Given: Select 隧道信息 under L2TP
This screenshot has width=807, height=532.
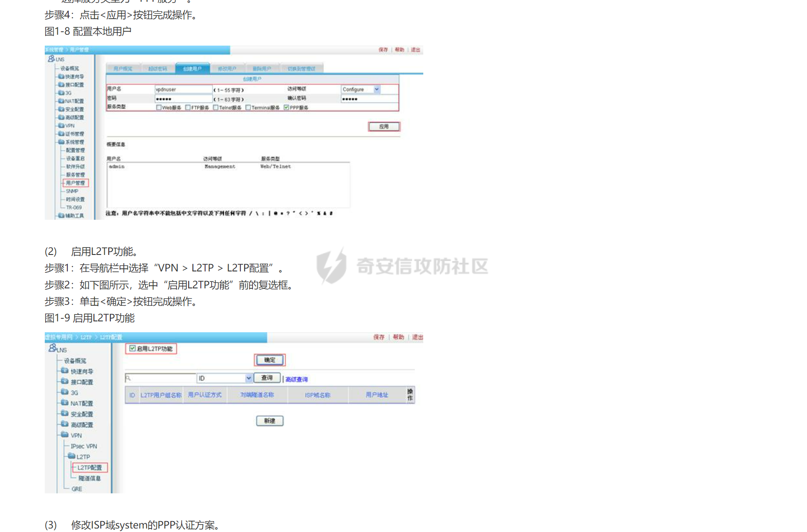Looking at the screenshot, I should (90, 478).
